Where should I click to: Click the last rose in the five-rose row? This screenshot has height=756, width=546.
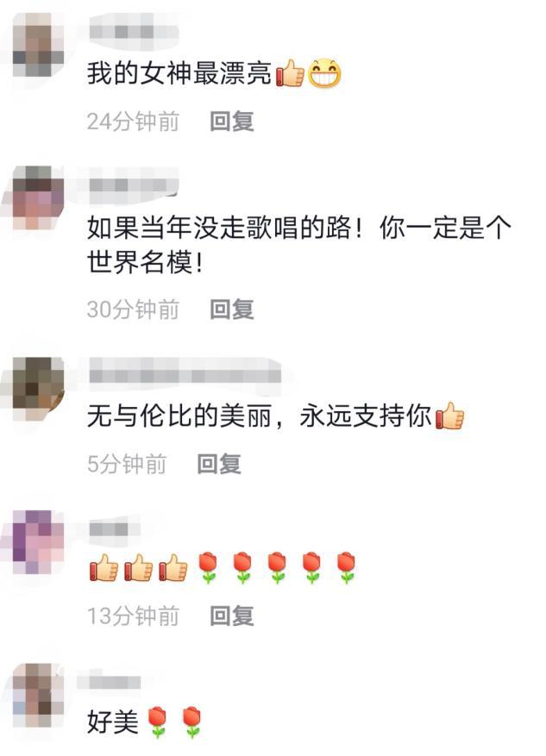pyautogui.click(x=346, y=567)
